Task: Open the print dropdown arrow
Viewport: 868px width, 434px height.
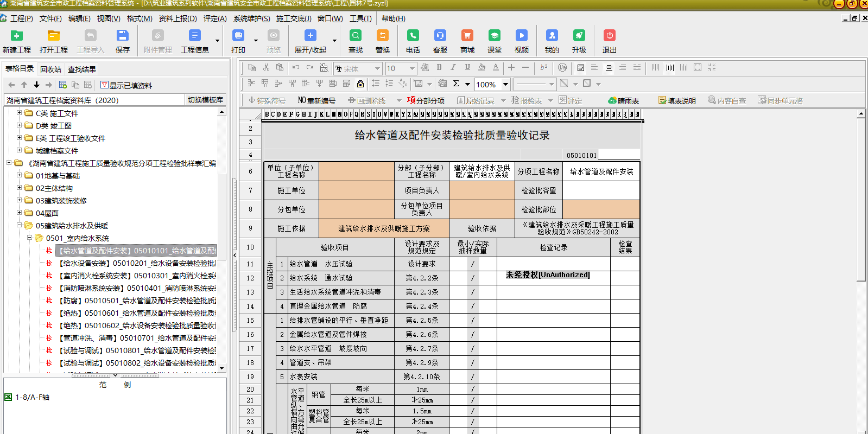Action: [x=256, y=40]
